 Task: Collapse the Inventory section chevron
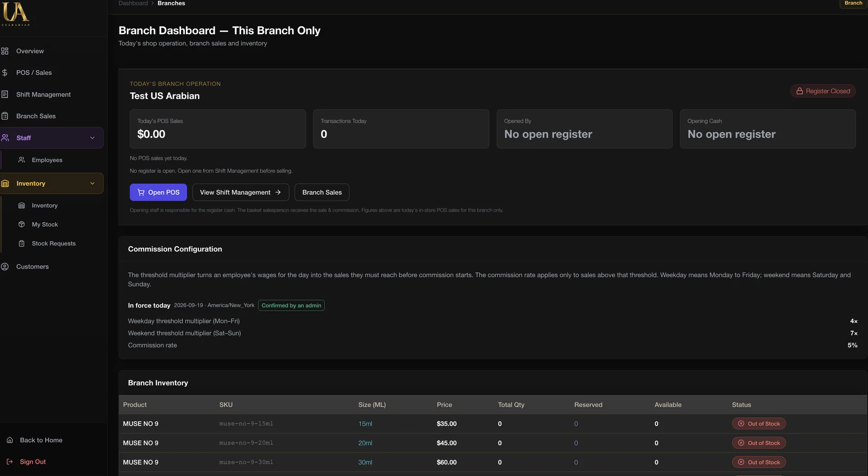click(x=92, y=184)
